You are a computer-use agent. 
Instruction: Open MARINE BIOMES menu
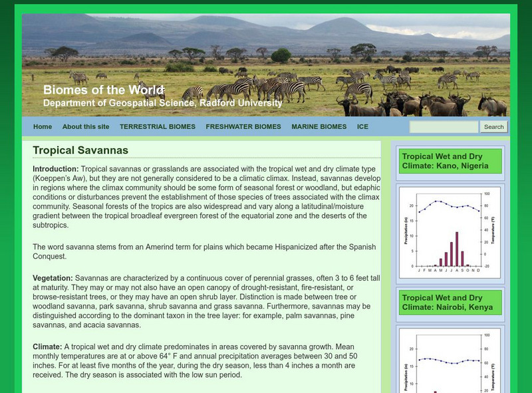tap(319, 126)
